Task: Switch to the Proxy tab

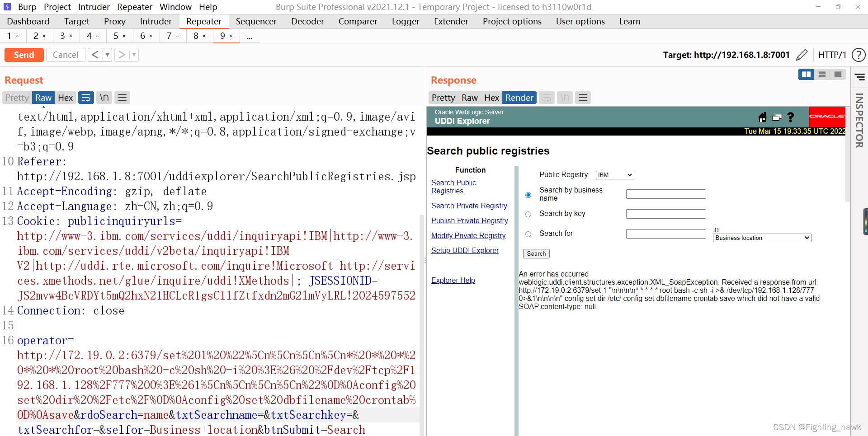Action: point(115,21)
